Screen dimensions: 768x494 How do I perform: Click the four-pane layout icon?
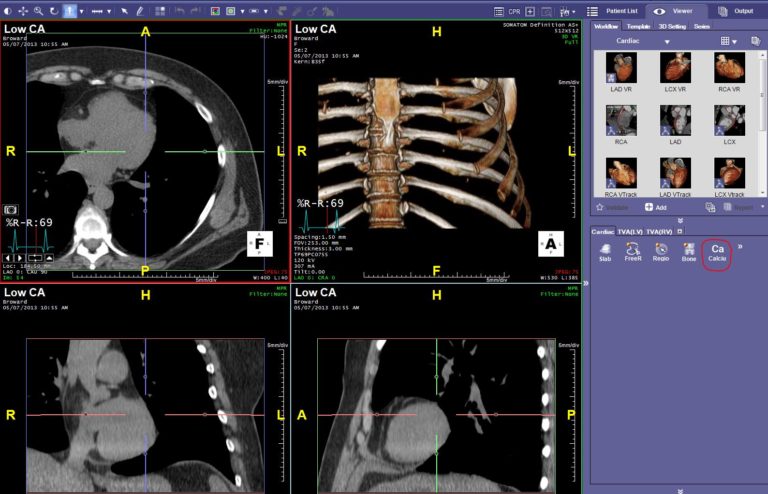click(x=160, y=11)
